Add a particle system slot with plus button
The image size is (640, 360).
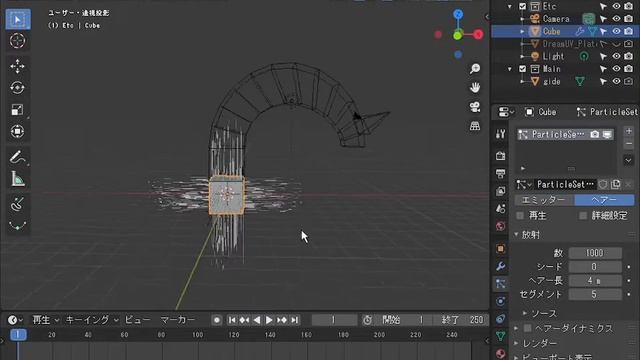tap(629, 131)
